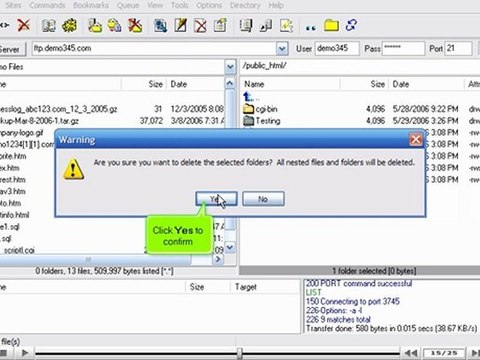Image resolution: width=480 pixels, height=360 pixels.
Task: Click the two blue dots toolbar icon
Action: pos(311,28)
